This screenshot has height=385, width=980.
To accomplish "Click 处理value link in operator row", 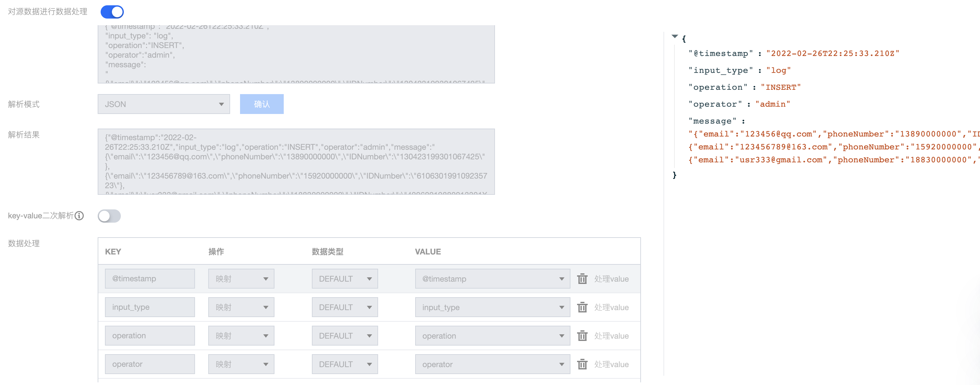I will pos(611,364).
